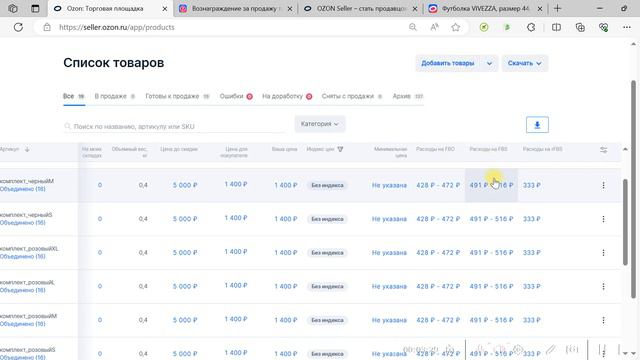Click the address bar URL
Screen dimensions: 640x360
coord(117,27)
